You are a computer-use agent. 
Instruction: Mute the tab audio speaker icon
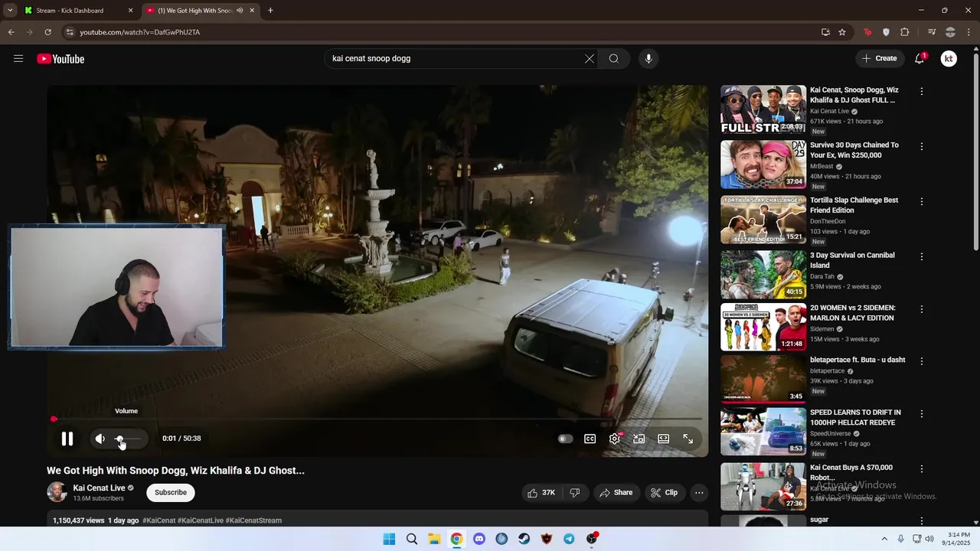pos(240,11)
